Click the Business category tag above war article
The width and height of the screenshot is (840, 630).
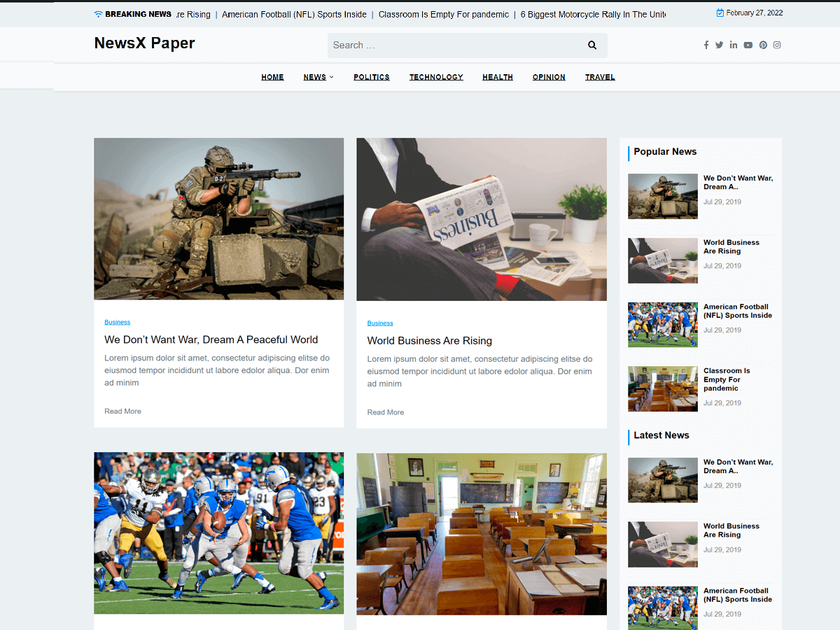117,322
